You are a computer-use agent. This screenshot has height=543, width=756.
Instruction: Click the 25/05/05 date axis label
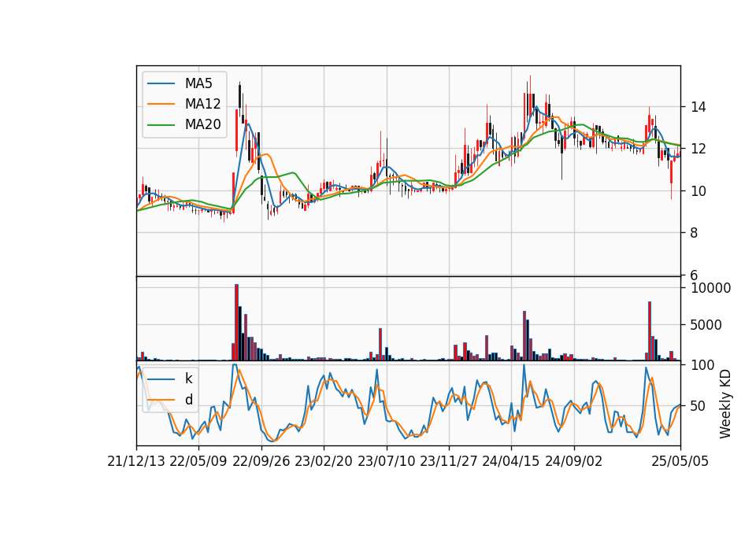[680, 462]
